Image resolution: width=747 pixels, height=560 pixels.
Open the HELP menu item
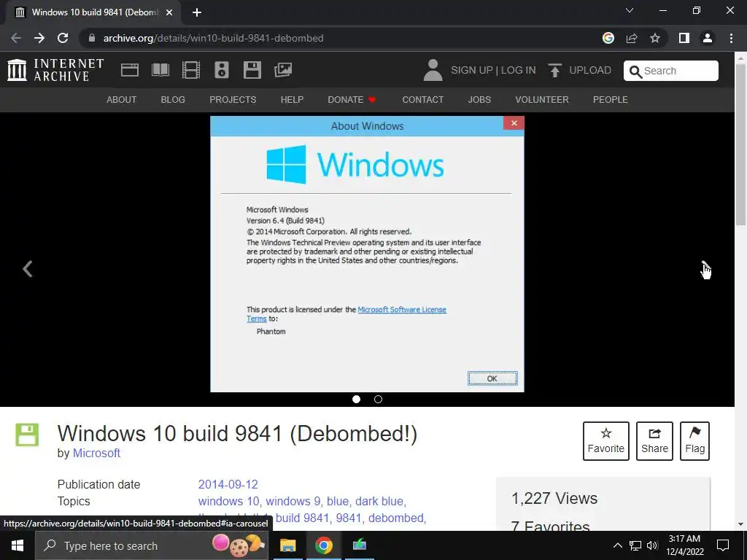292,99
